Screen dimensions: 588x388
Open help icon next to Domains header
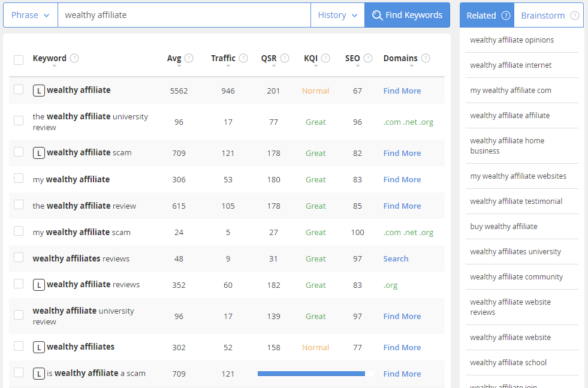pyautogui.click(x=425, y=58)
